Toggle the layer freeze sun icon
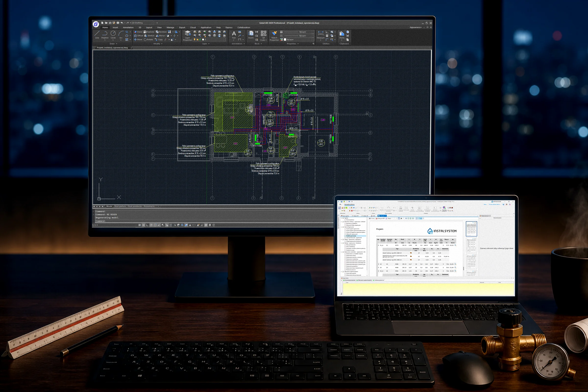Image resolution: width=588 pixels, height=392 pixels. click(197, 39)
